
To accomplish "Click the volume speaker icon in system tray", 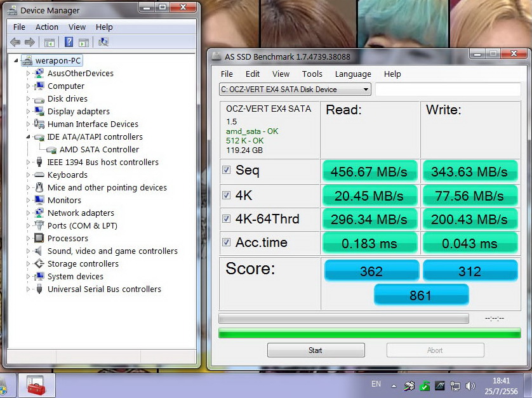I will click(470, 386).
